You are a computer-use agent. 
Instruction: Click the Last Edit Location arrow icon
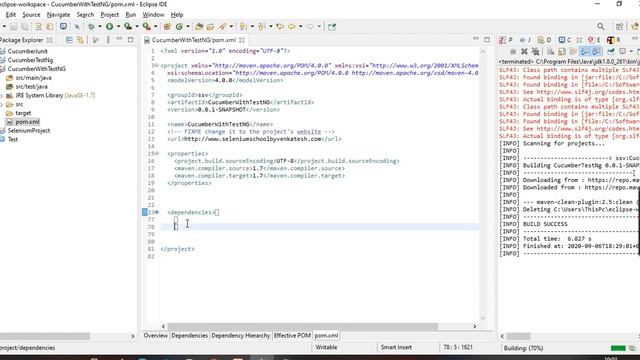pyautogui.click(x=280, y=27)
